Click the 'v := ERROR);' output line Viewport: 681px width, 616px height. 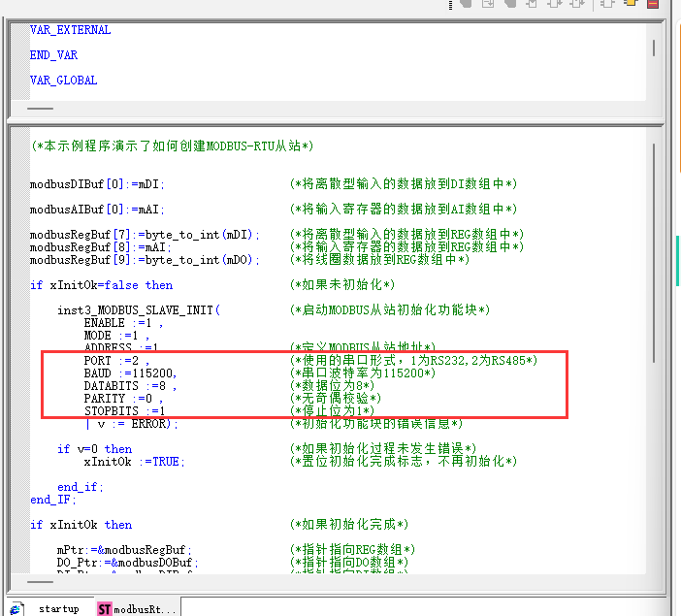(x=133, y=424)
